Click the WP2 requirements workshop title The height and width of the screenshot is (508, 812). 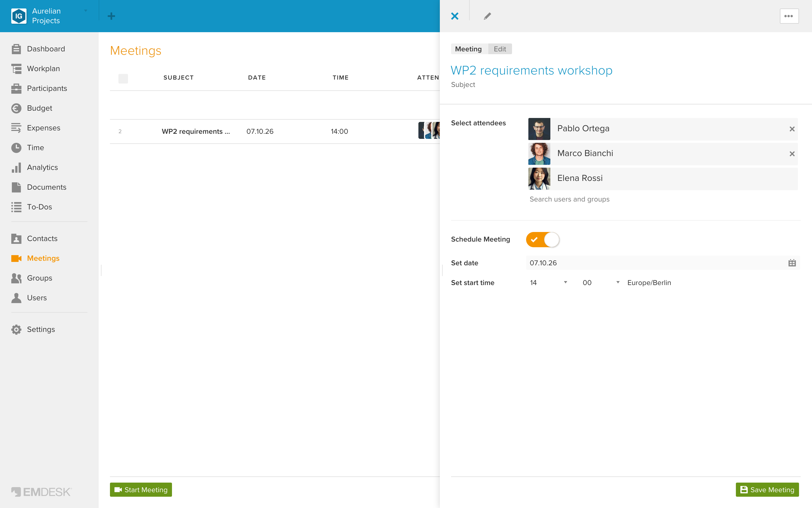point(531,71)
